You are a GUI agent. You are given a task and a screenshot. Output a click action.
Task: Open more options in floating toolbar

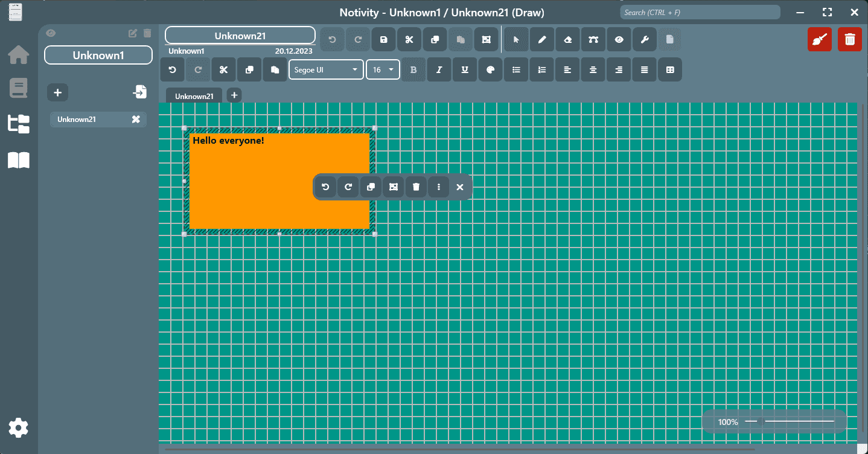[x=438, y=187]
